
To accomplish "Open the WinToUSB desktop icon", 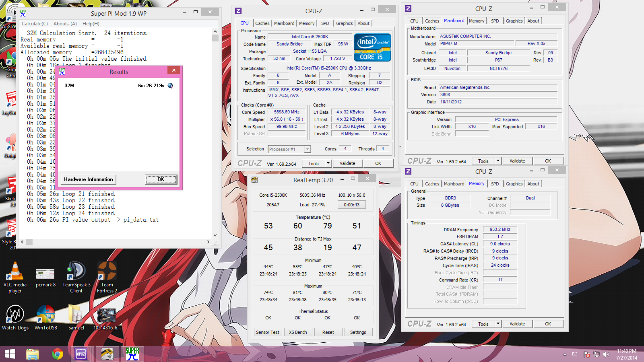I will pos(45,317).
